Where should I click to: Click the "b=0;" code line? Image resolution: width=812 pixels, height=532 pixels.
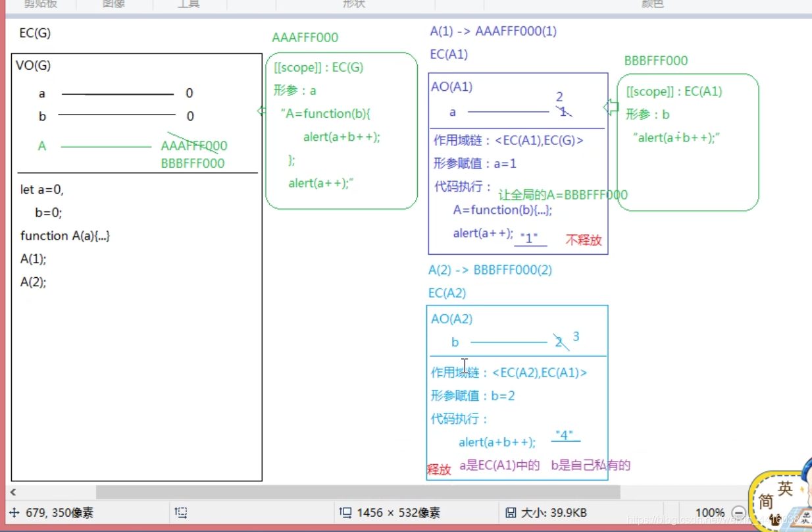click(x=48, y=213)
